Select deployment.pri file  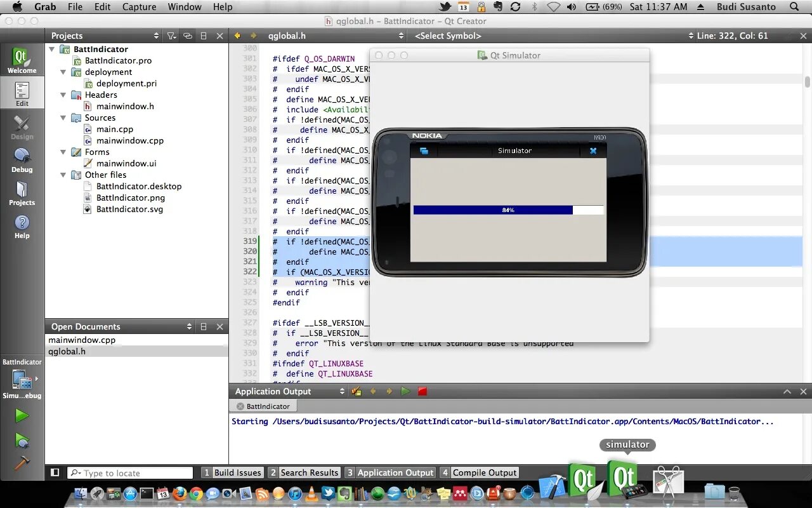126,83
